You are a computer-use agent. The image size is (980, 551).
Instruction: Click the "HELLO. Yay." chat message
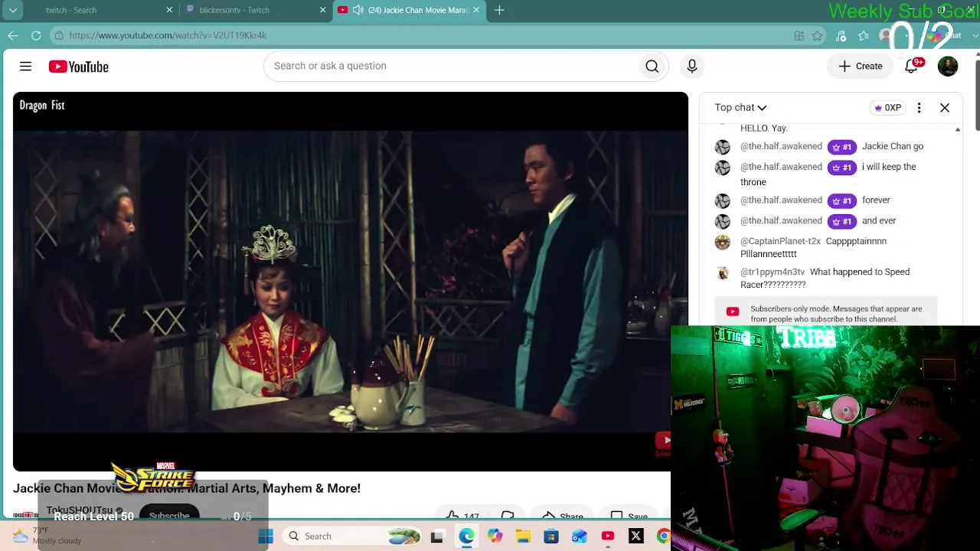(764, 129)
